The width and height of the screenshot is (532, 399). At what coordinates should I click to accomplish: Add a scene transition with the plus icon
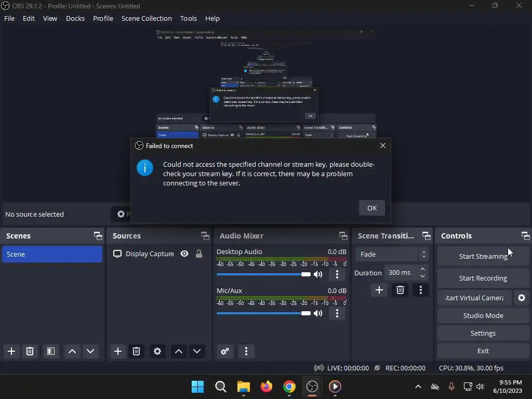379,290
